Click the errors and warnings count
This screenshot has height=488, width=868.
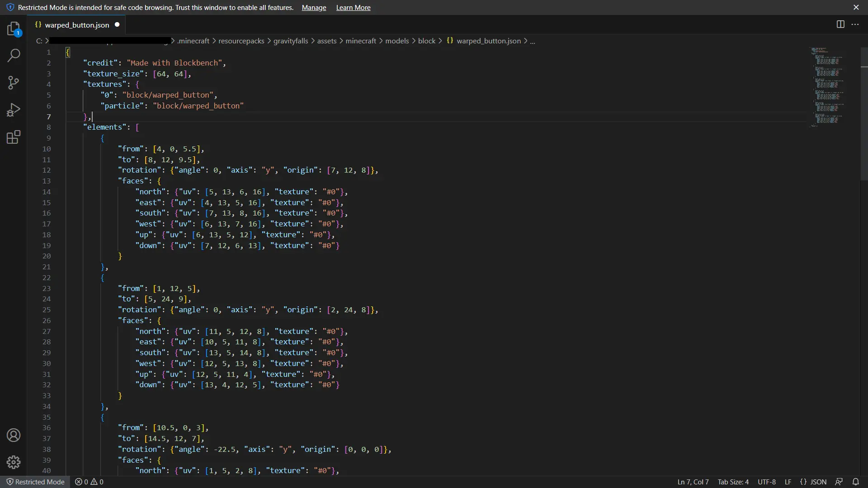pos(89,482)
